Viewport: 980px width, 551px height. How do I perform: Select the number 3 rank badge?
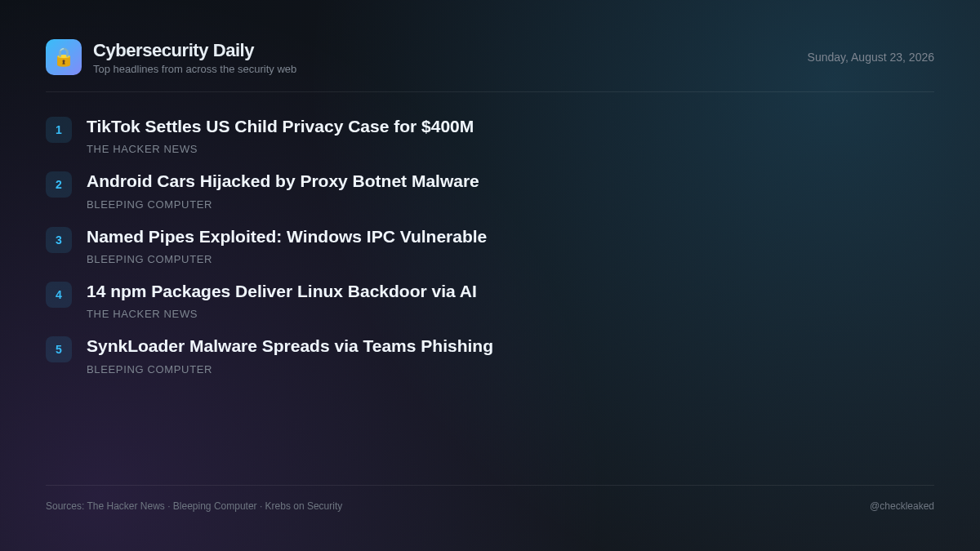pyautogui.click(x=59, y=240)
